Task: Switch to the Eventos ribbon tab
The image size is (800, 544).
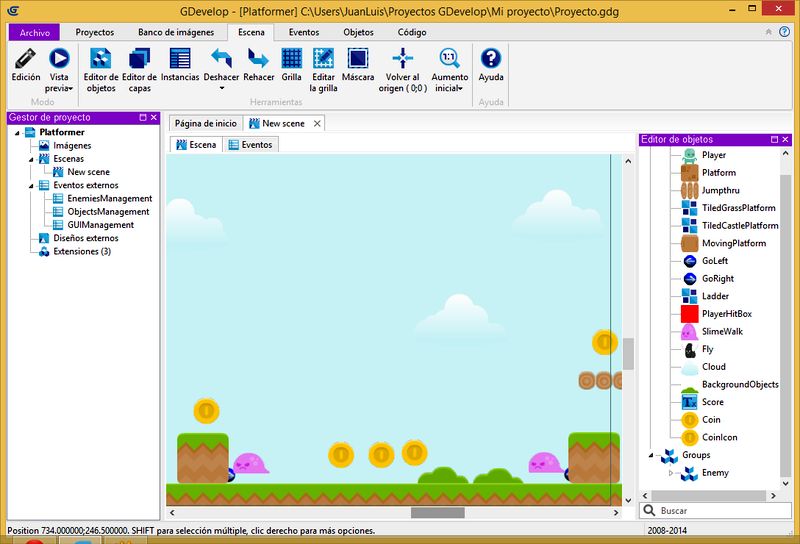Action: [304, 32]
